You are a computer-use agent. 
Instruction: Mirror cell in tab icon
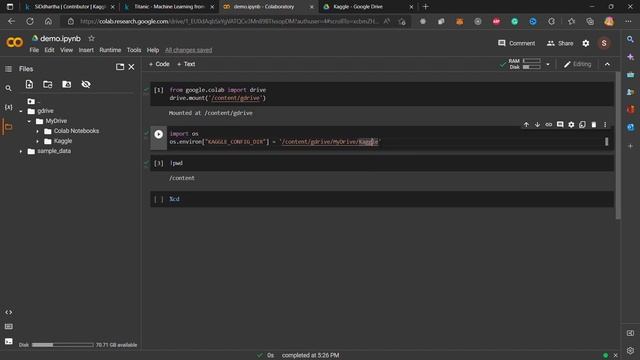point(582,124)
